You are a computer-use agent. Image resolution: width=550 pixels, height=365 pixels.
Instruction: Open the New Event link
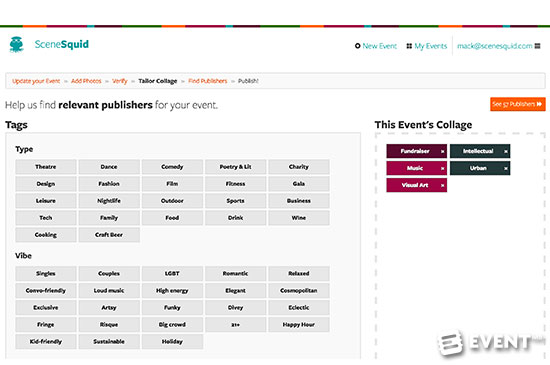tap(380, 46)
